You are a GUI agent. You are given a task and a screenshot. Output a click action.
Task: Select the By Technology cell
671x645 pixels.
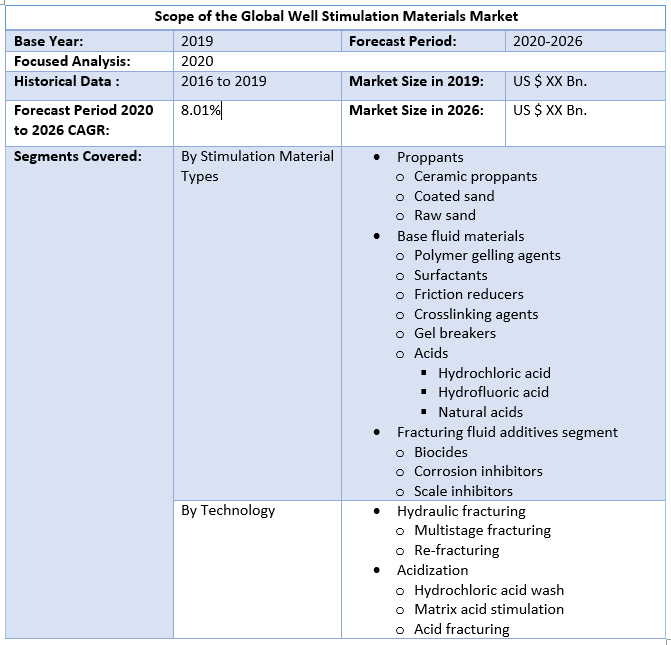tap(227, 510)
